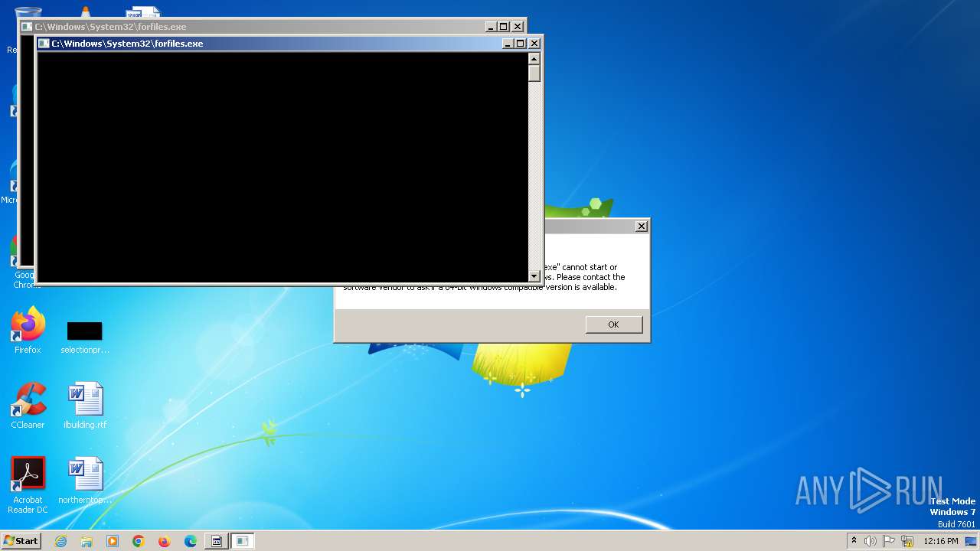Viewport: 980px width, 551px height.
Task: Select Firefox desktop shortcut
Action: 28,331
